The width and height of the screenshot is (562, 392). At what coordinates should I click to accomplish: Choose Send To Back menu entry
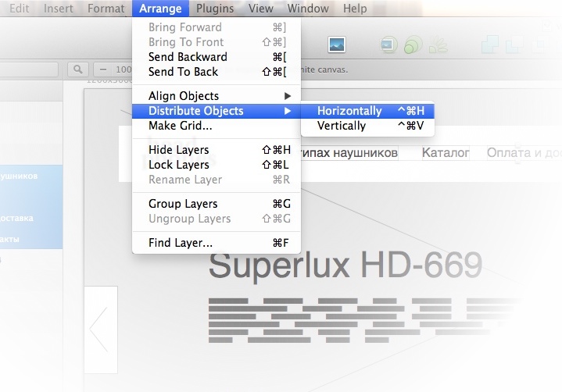(217, 72)
